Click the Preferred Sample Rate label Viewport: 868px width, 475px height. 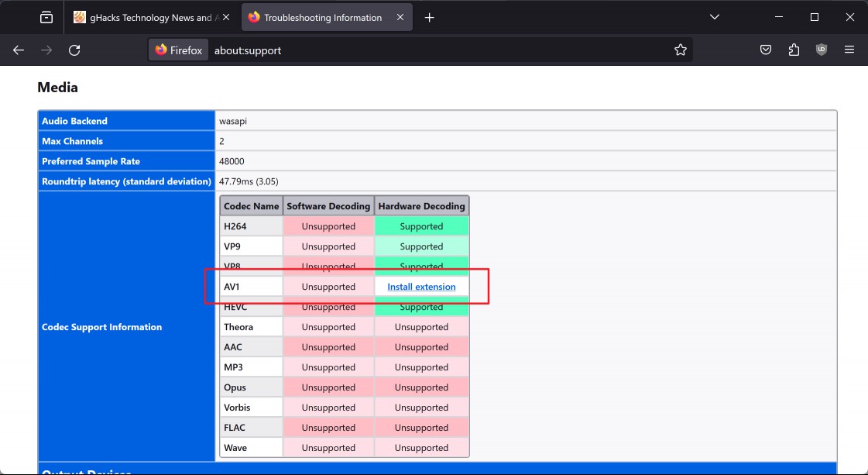tap(126, 161)
